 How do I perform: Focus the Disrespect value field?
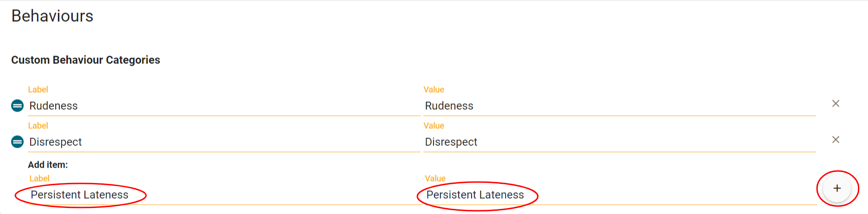(619, 142)
